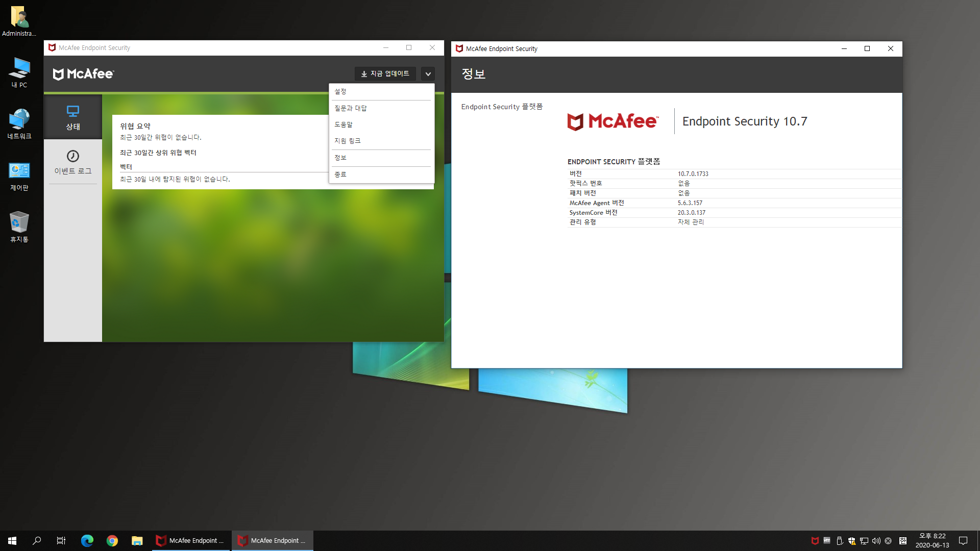This screenshot has height=551, width=980.
Task: Close the main McAfee Endpoint Security window
Action: (x=432, y=48)
